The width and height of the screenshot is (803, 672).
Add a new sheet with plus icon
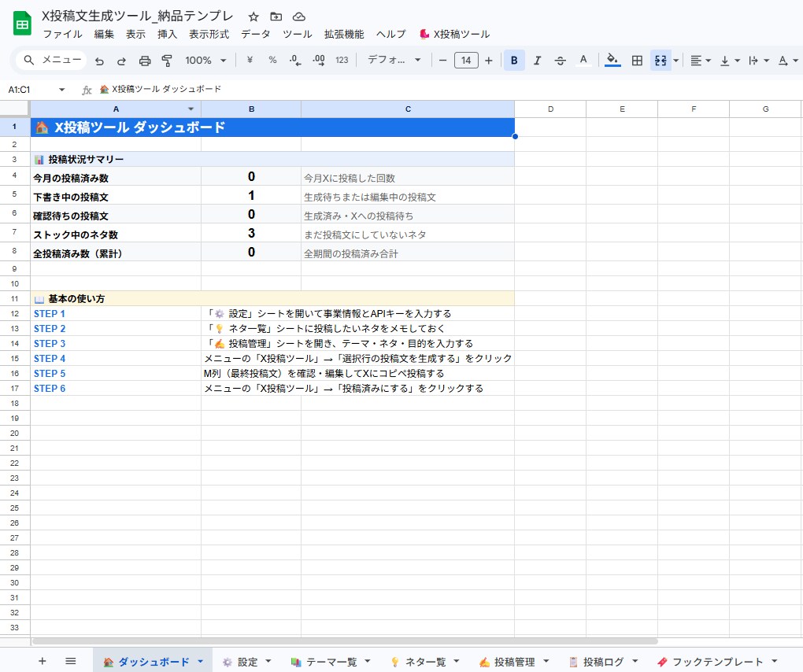click(x=43, y=661)
